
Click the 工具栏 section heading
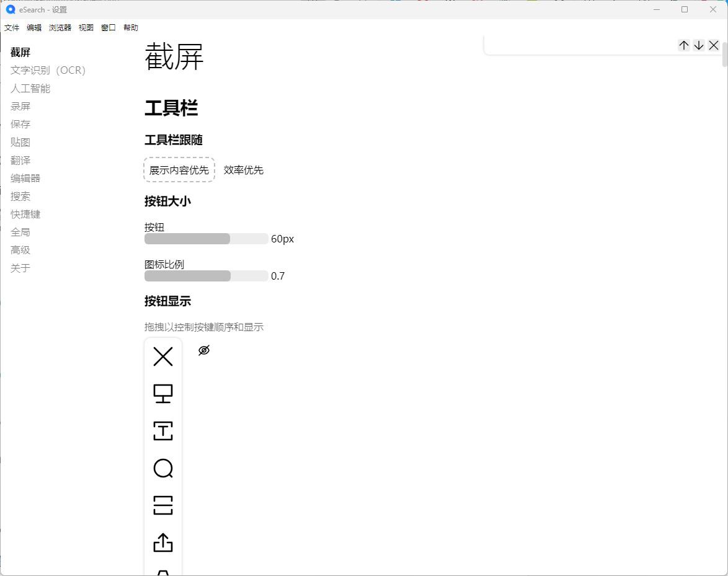pyautogui.click(x=171, y=108)
